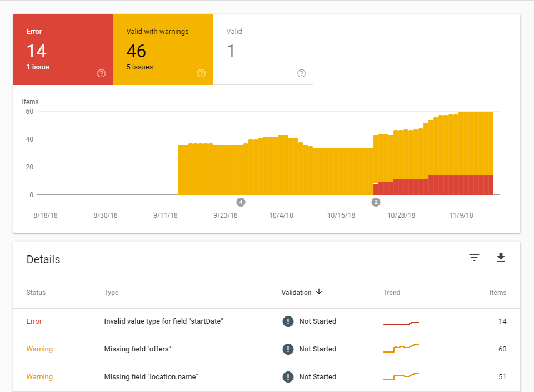Viewport: 534px width, 392px height.
Task: Download the Details report data
Action: pyautogui.click(x=501, y=258)
